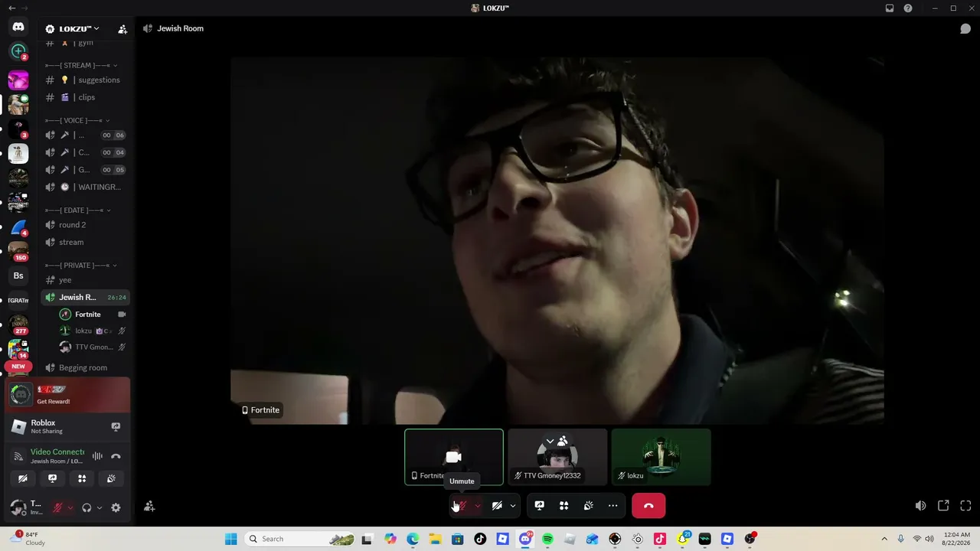Open user settings gear
Image resolution: width=980 pixels, height=551 pixels.
coord(116,507)
